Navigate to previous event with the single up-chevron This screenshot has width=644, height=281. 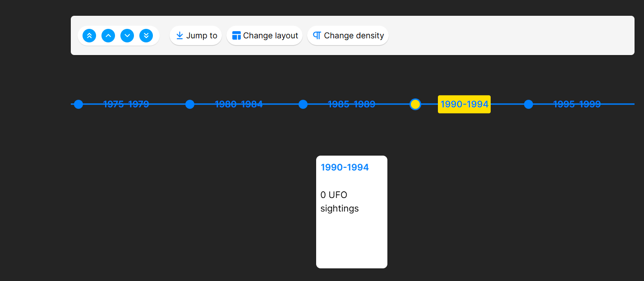(108, 36)
